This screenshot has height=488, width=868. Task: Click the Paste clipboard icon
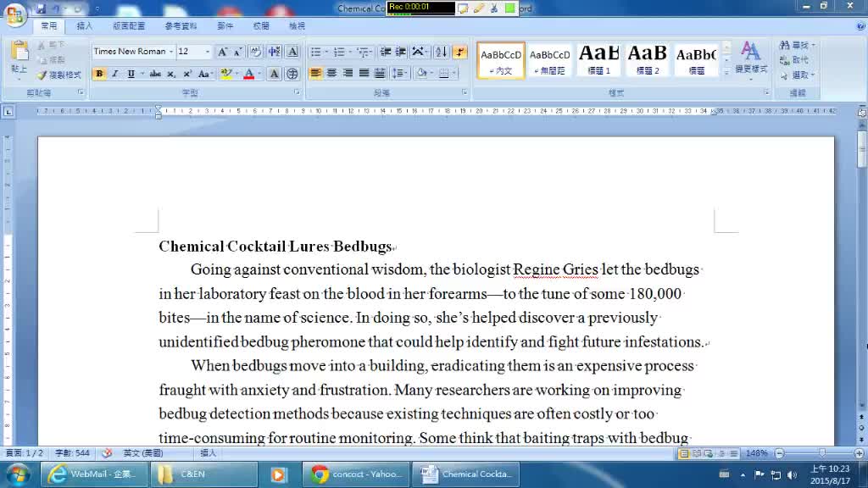[x=19, y=52]
